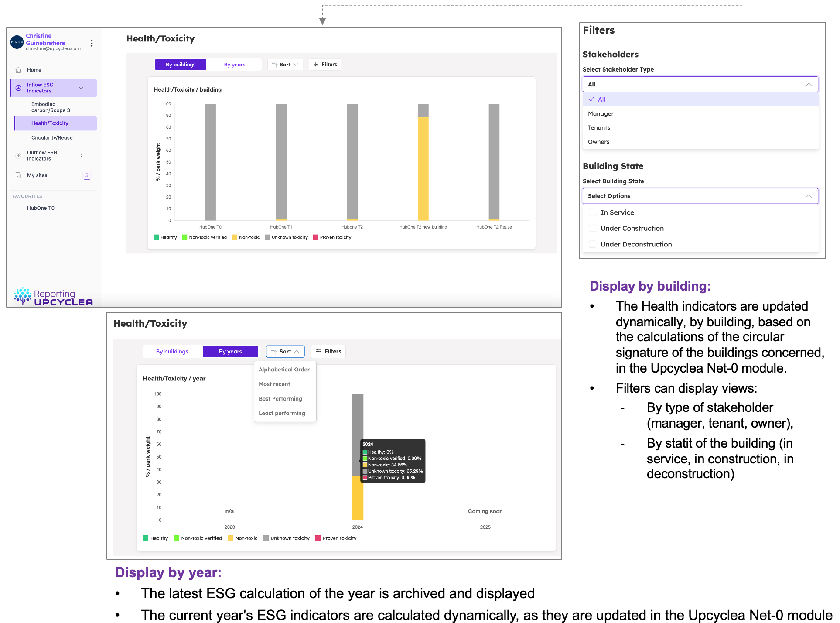Click the Inflow ESG Indicators circle-arrow icon
The height and width of the screenshot is (623, 840).
click(x=18, y=88)
